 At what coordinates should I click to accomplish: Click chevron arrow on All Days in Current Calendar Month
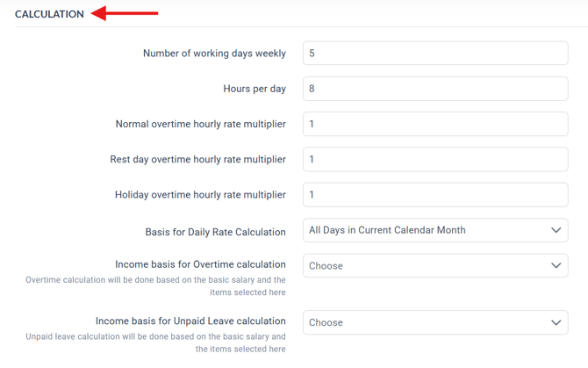556,230
